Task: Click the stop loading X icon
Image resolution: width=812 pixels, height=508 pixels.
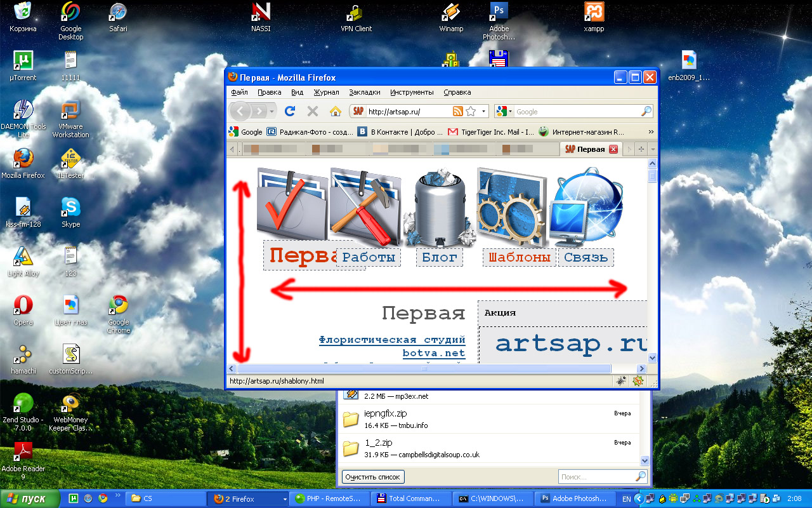Action: pyautogui.click(x=312, y=111)
